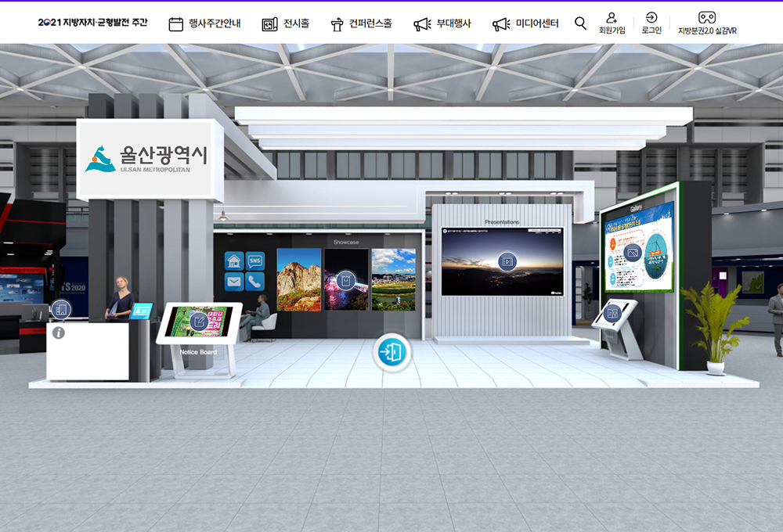
Task: Click the info icon on the reception desk
Action: point(59,332)
